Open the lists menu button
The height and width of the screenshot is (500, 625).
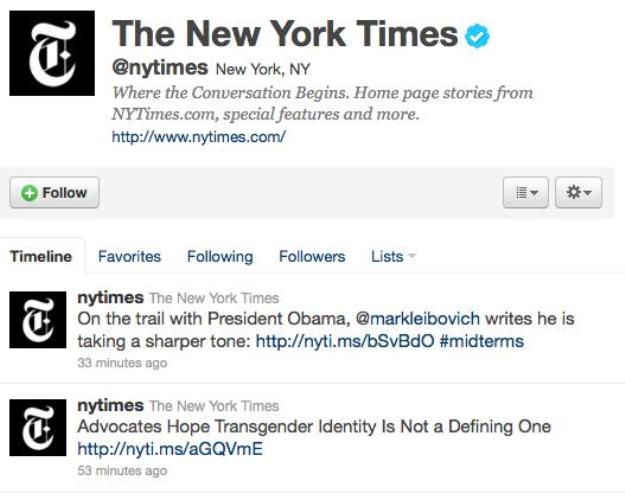point(526,193)
